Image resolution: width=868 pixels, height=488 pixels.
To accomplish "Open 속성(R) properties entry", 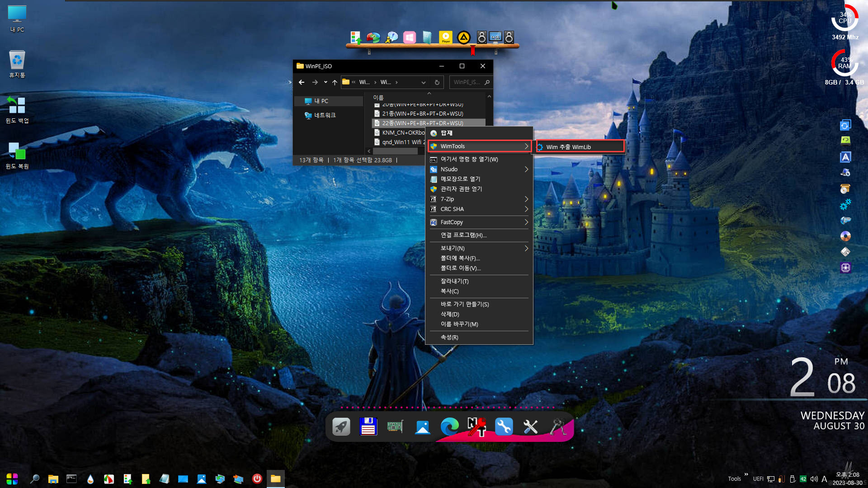I will [x=480, y=338].
